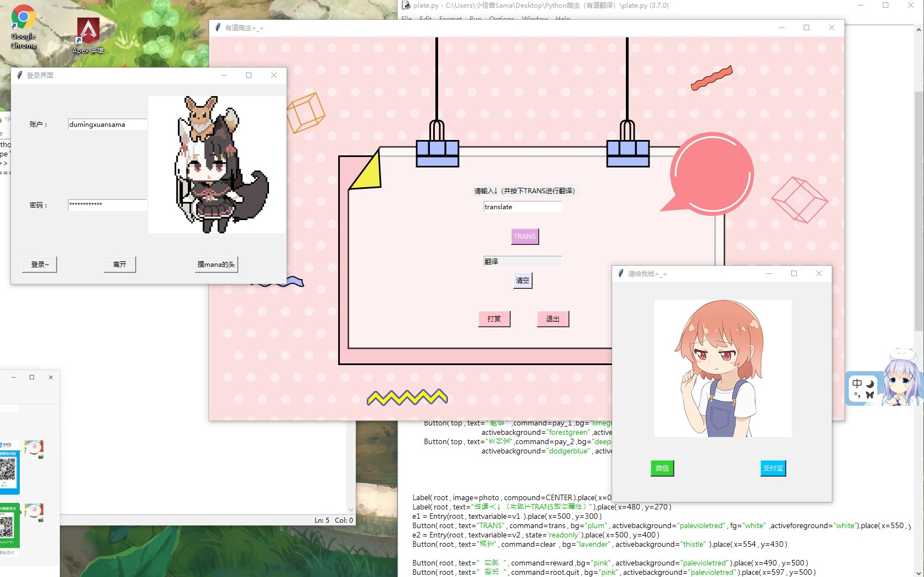Minimize the 有道爬虫 translator window
Viewport: 924px width, 577px height.
[x=782, y=27]
